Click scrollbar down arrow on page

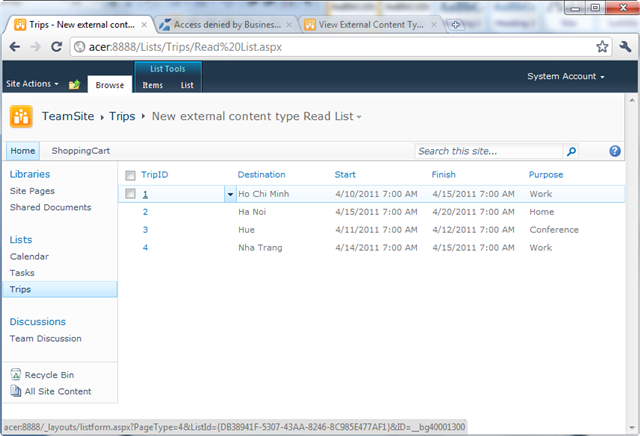632,427
